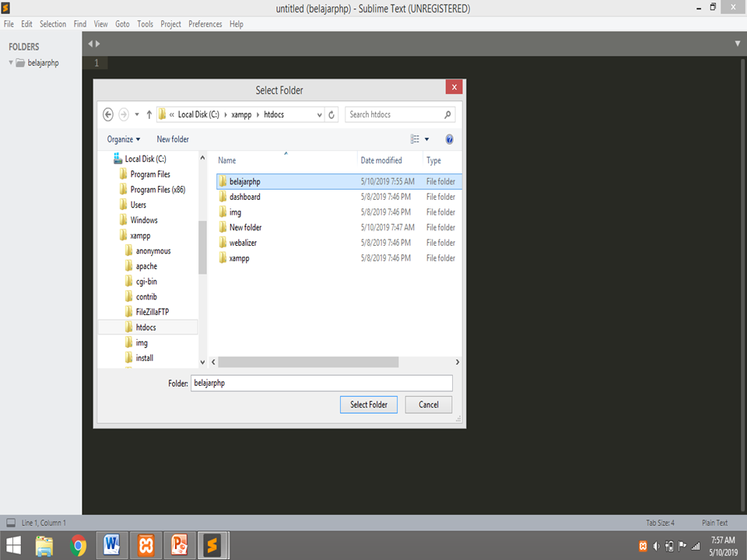The width and height of the screenshot is (747, 560).
Task: Click the New folder button
Action: [x=173, y=139]
